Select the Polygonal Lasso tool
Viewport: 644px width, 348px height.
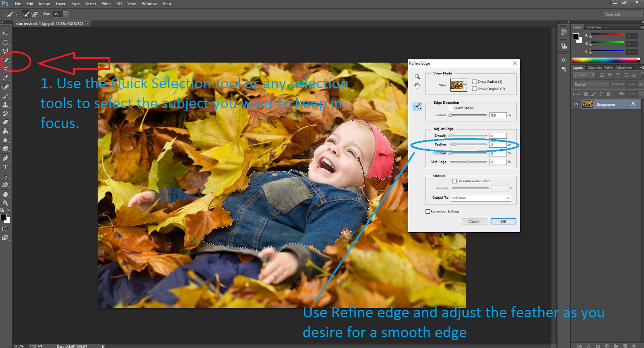(x=5, y=51)
